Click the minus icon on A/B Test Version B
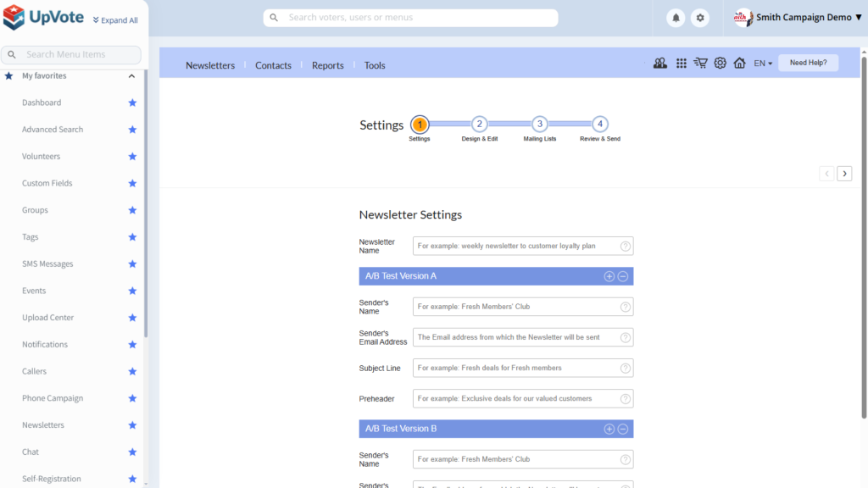Viewport: 868px width, 488px height. 623,430
